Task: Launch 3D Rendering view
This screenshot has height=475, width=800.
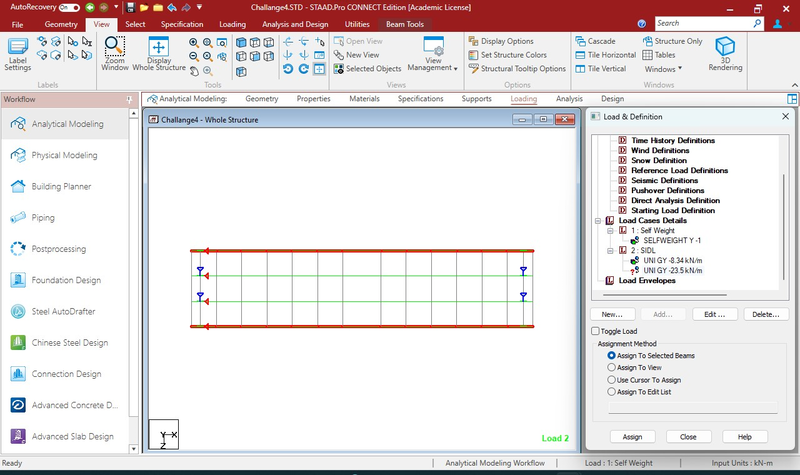Action: click(x=725, y=55)
